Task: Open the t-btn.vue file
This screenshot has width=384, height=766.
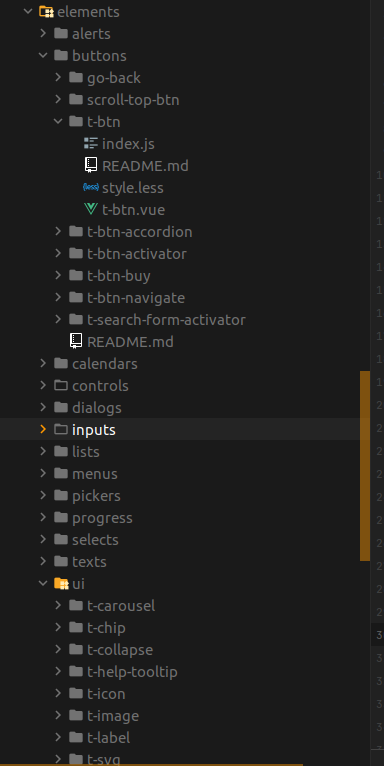Action: [133, 210]
